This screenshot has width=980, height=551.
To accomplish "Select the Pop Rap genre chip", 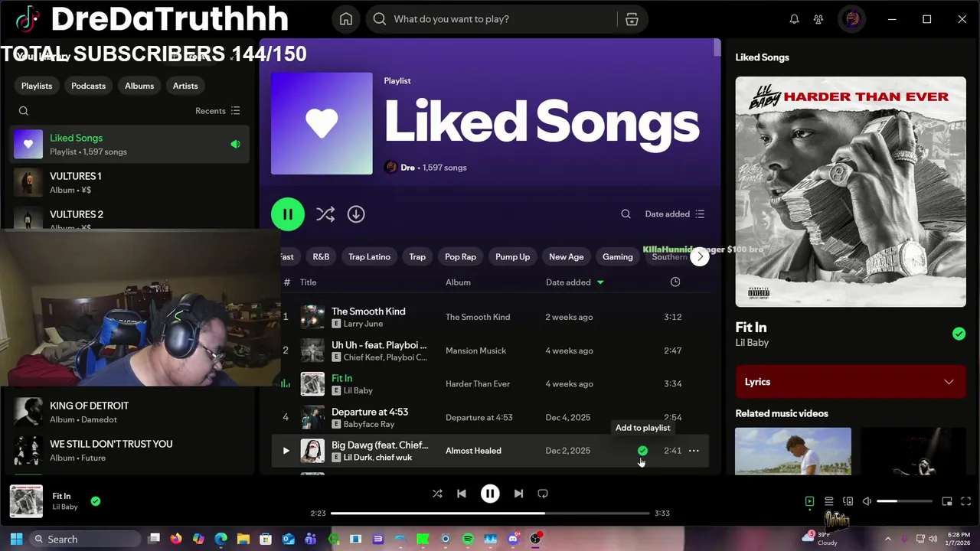I will (461, 257).
